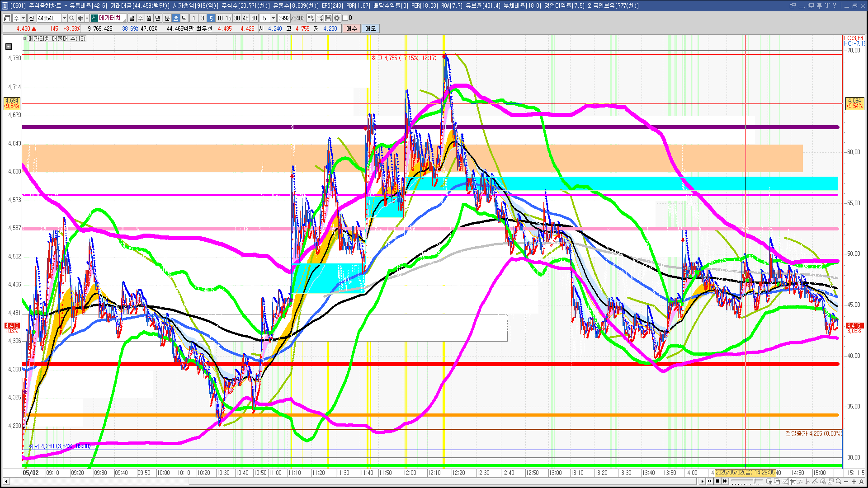Click the stop playback button
Image resolution: width=868 pixels, height=488 pixels.
pyautogui.click(x=717, y=481)
